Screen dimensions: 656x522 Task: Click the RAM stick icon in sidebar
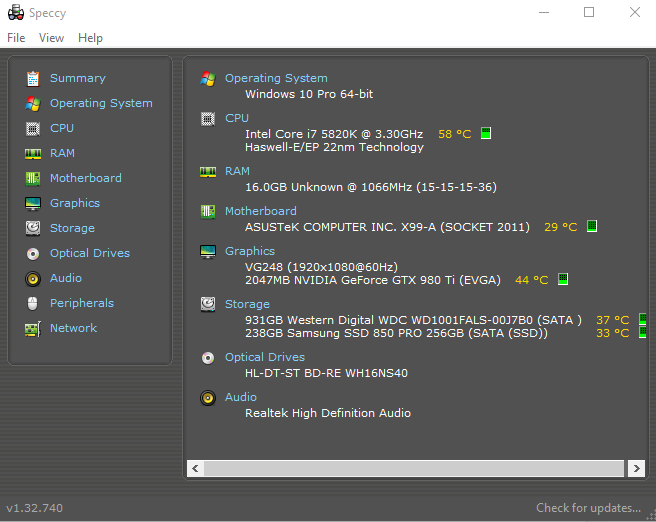[33, 154]
